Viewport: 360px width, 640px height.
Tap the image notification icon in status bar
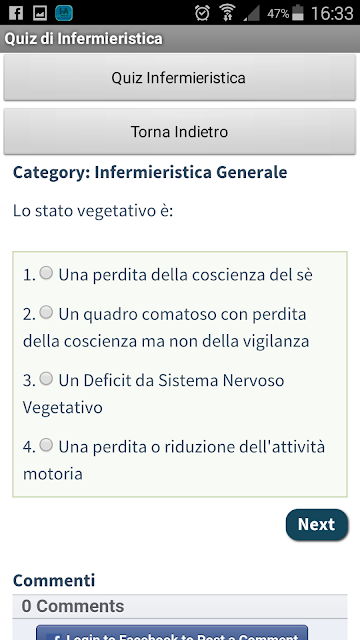(x=40, y=13)
